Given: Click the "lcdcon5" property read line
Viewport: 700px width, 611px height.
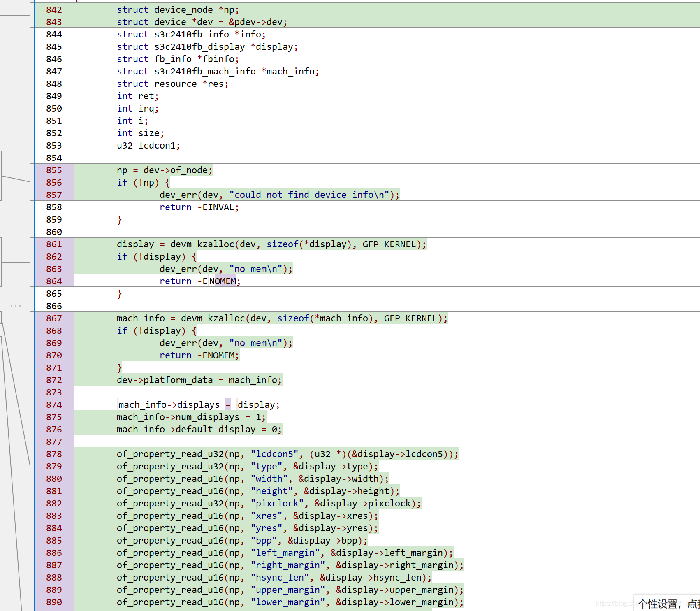Looking at the screenshot, I should (287, 454).
